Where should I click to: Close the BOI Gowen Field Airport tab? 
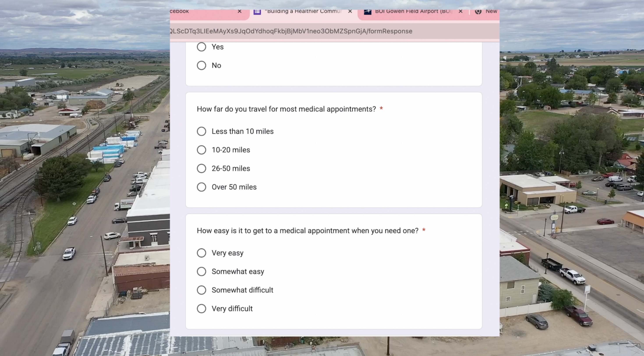(460, 11)
